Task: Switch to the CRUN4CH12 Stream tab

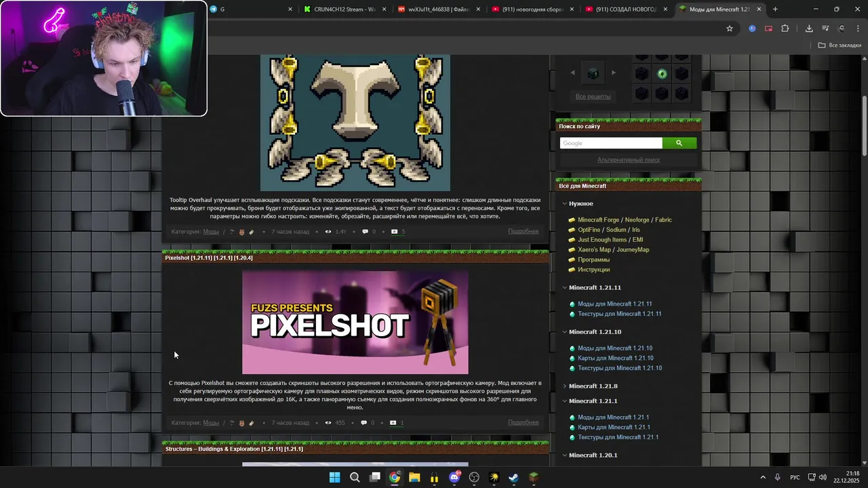Action: (344, 9)
